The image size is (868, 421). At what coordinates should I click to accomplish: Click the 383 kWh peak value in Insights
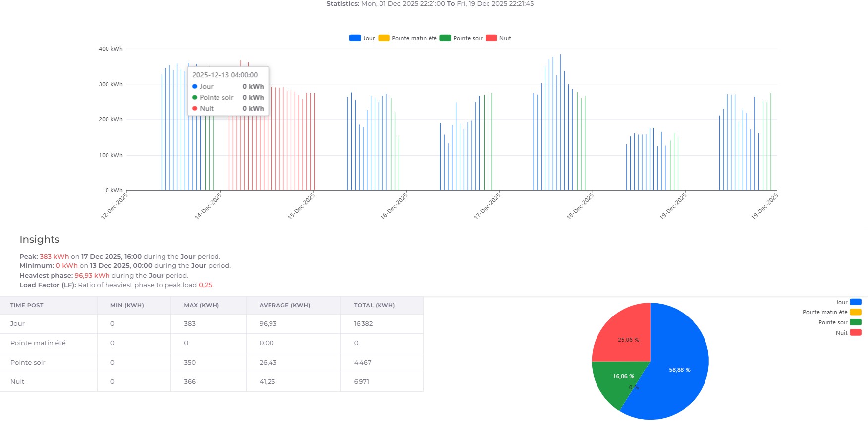pyautogui.click(x=54, y=257)
